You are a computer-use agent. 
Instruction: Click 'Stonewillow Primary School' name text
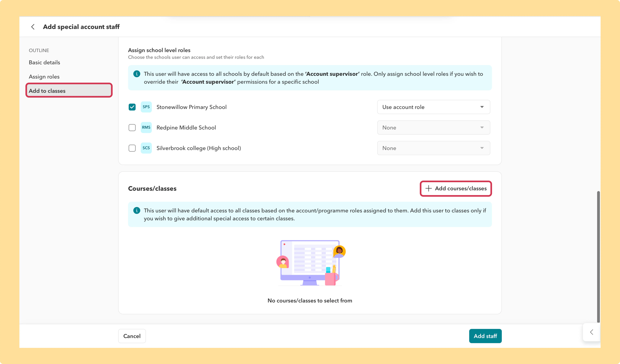[191, 107]
